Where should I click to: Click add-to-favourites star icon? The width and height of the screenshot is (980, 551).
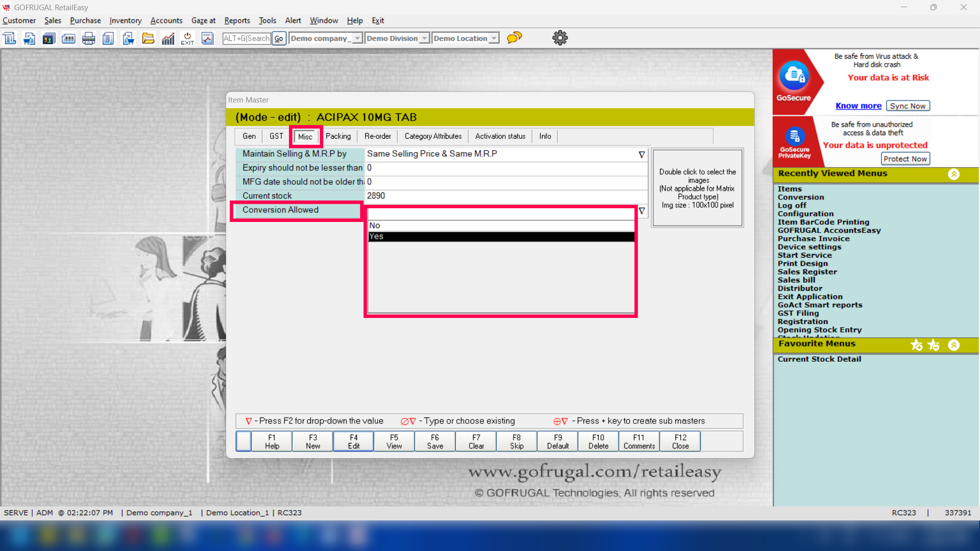[x=917, y=345]
